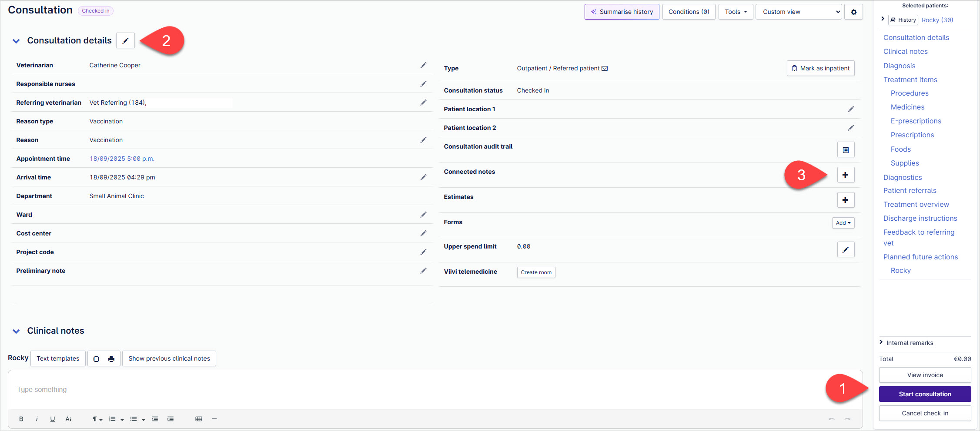Expand the selected patients chevron
The width and height of the screenshot is (980, 431).
pos(883,19)
